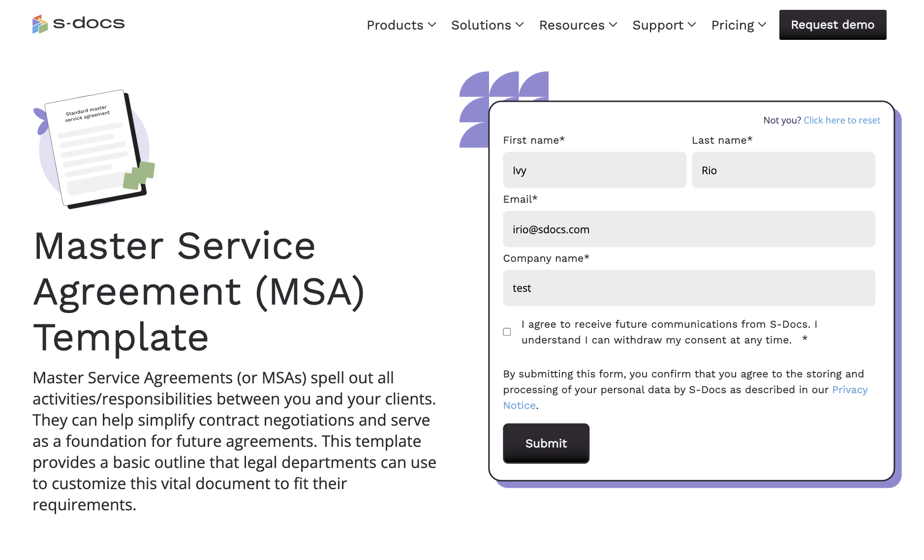Click the S-Docs logo icon
This screenshot has width=924, height=560.
point(40,24)
